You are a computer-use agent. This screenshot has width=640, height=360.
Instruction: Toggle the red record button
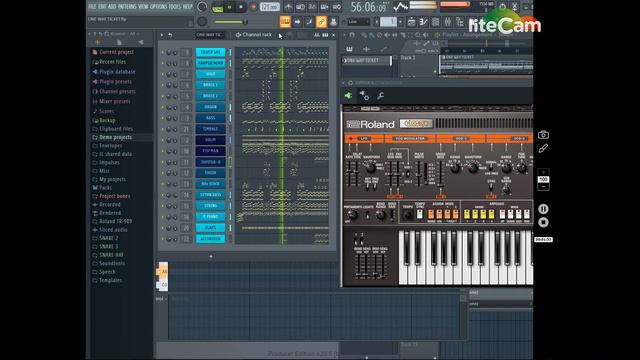tap(253, 7)
